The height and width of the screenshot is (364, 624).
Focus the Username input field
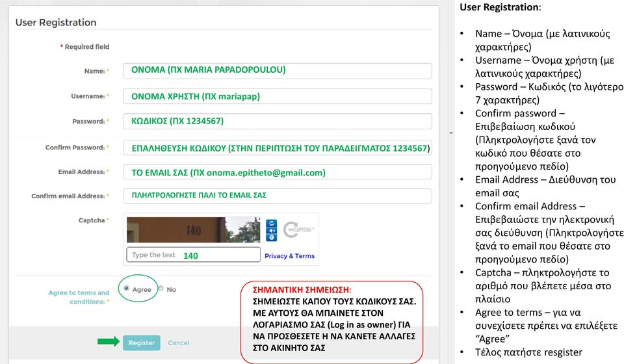(278, 96)
